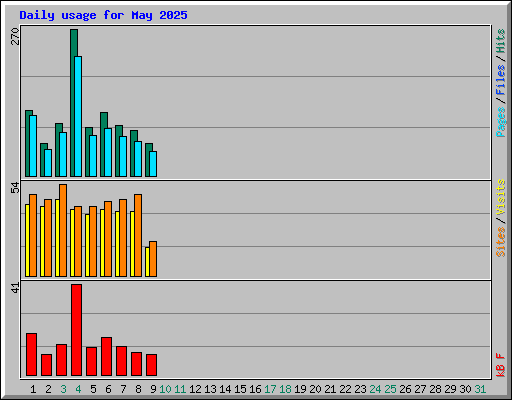Click the orange sites bar for day 8
The image size is (512, 400).
138,235
